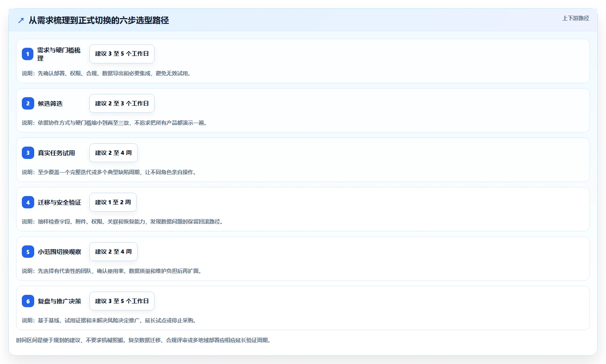Click the description starting 先选择有代表性的团队

112,271
